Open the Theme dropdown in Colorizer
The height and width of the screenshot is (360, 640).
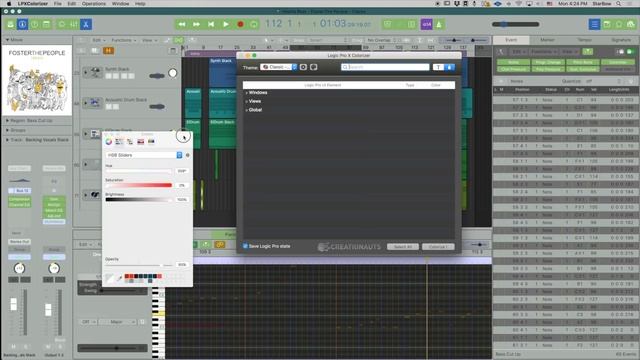[279, 67]
